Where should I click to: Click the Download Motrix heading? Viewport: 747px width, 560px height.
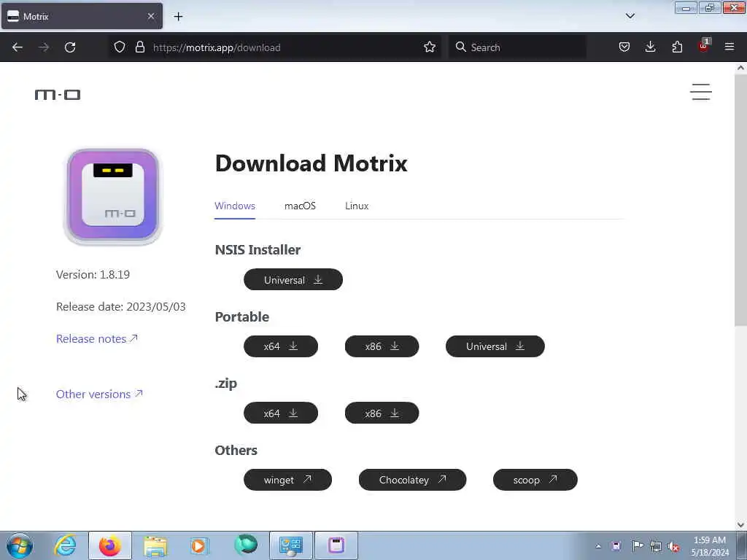tap(311, 163)
